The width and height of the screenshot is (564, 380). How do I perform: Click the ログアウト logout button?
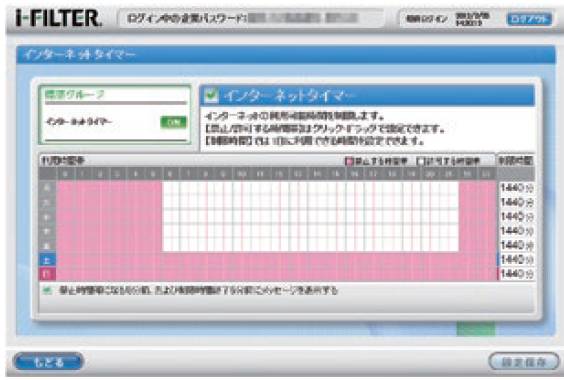pos(529,19)
